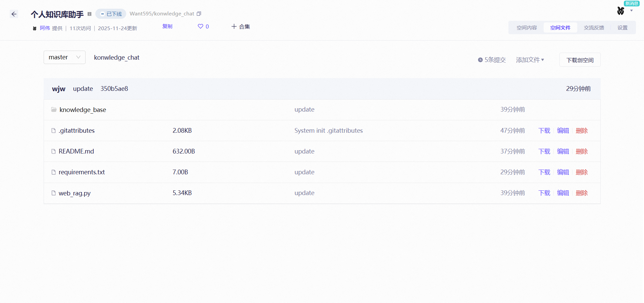Delete the README.md file
Image resolution: width=644 pixels, height=303 pixels.
[x=582, y=151]
